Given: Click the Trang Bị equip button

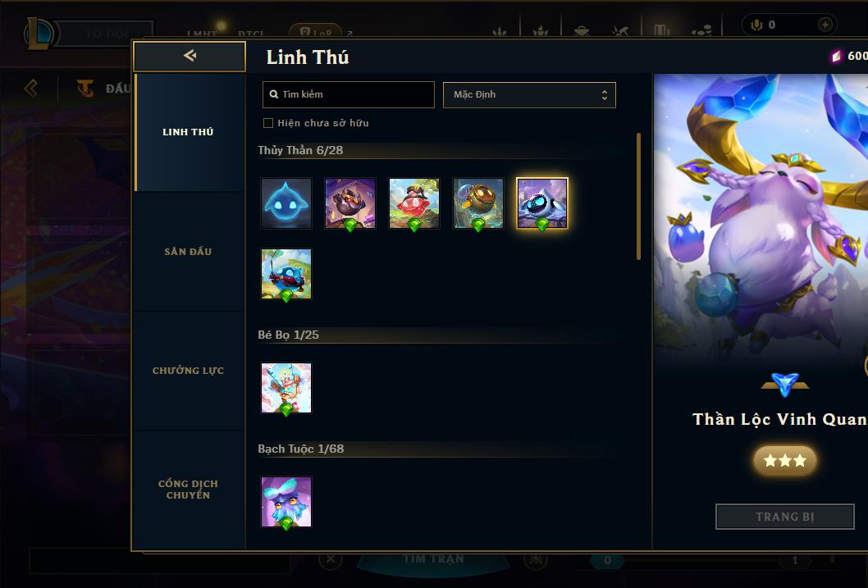Looking at the screenshot, I should 785,517.
